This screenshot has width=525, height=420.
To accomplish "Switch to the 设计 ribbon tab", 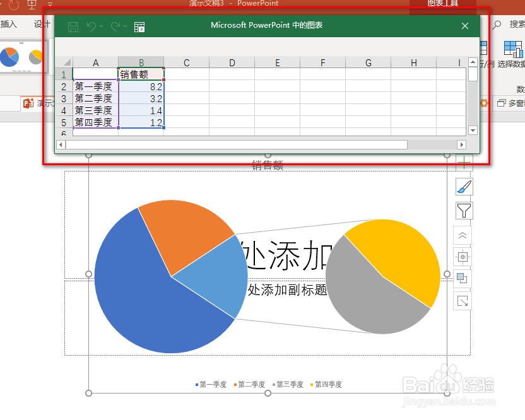I will tap(42, 25).
